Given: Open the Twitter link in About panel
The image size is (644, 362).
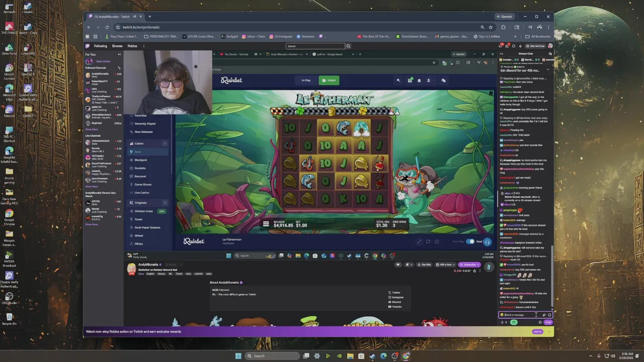Looking at the screenshot, I should pos(394,292).
